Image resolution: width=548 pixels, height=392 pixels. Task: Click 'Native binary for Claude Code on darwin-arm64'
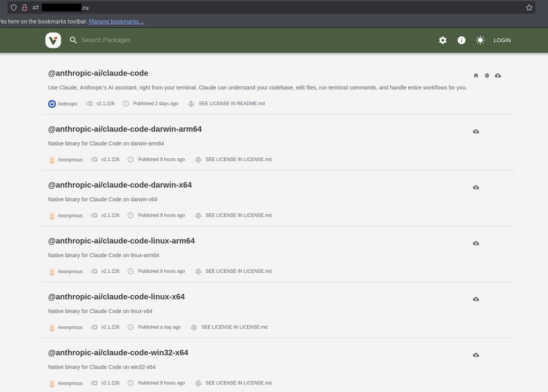click(106, 143)
